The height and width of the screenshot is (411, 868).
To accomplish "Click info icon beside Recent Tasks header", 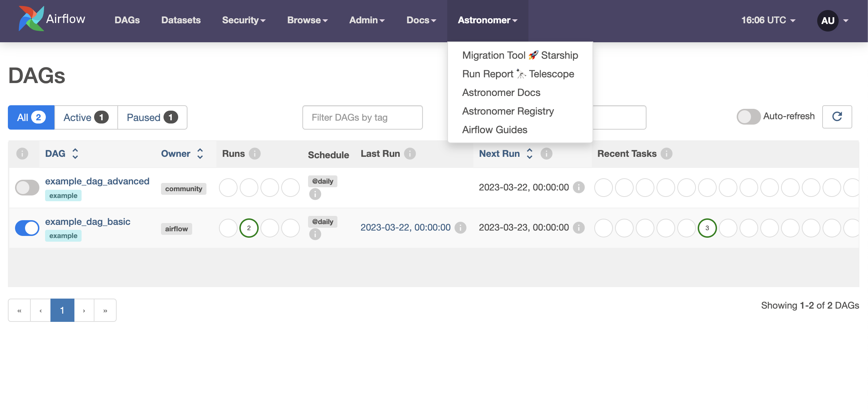I will tap(666, 154).
